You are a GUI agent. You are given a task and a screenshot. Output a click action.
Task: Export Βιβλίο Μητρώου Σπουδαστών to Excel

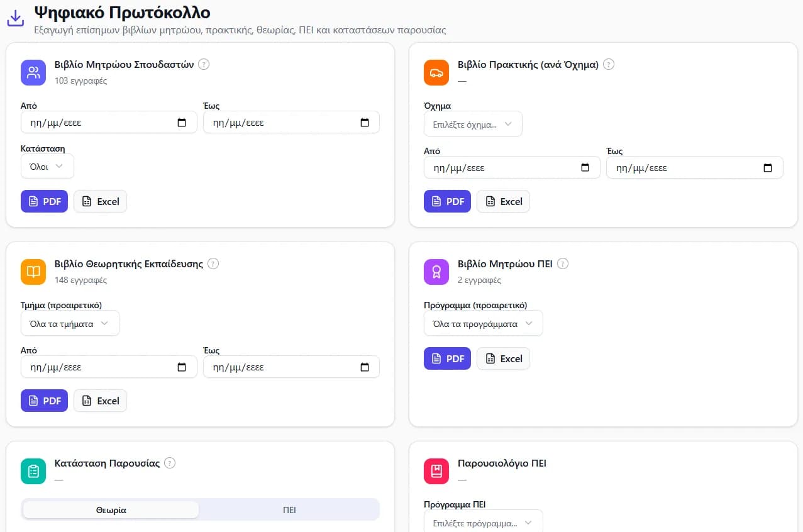[x=100, y=201]
